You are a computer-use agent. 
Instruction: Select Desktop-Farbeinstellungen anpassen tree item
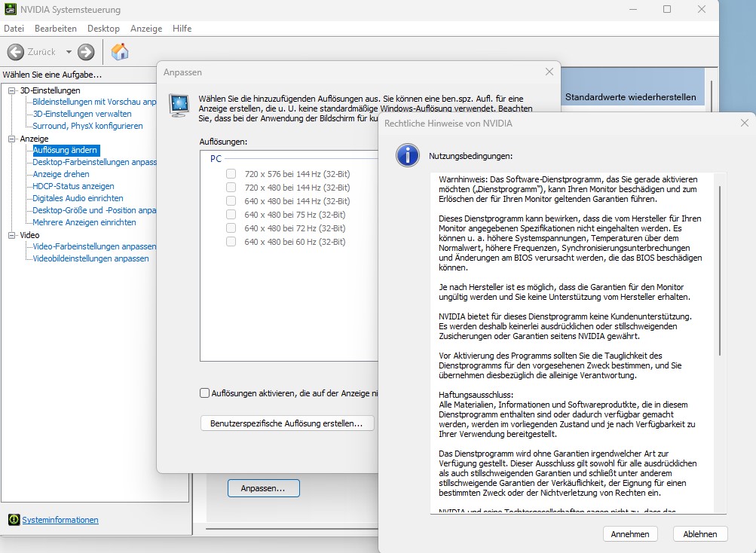click(x=94, y=162)
